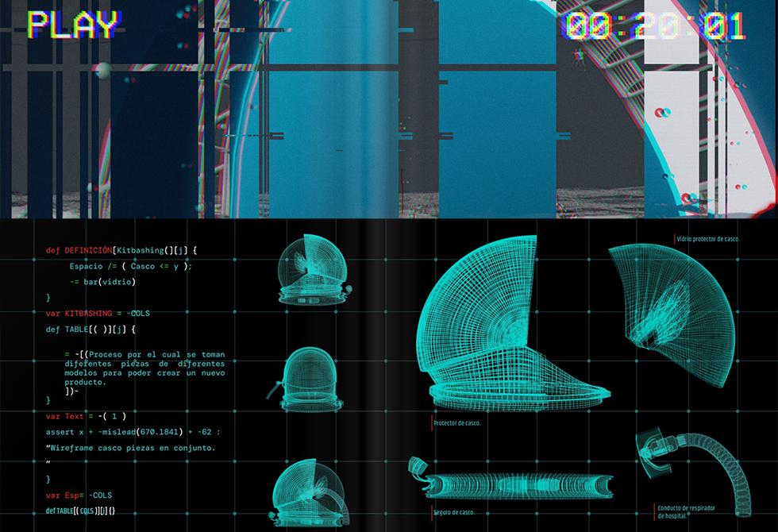This screenshot has height=532, width=778.
Task: Click the PLAY indicator text
Action: point(73,25)
